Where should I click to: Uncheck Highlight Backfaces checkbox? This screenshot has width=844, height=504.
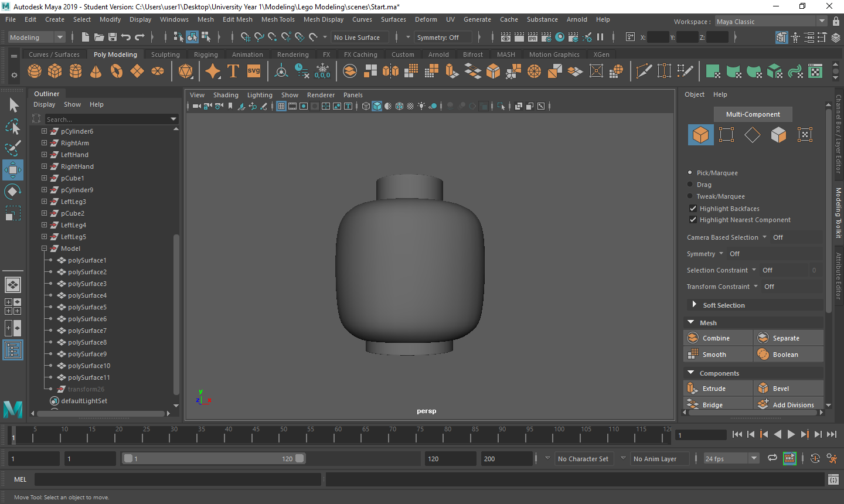tap(693, 209)
